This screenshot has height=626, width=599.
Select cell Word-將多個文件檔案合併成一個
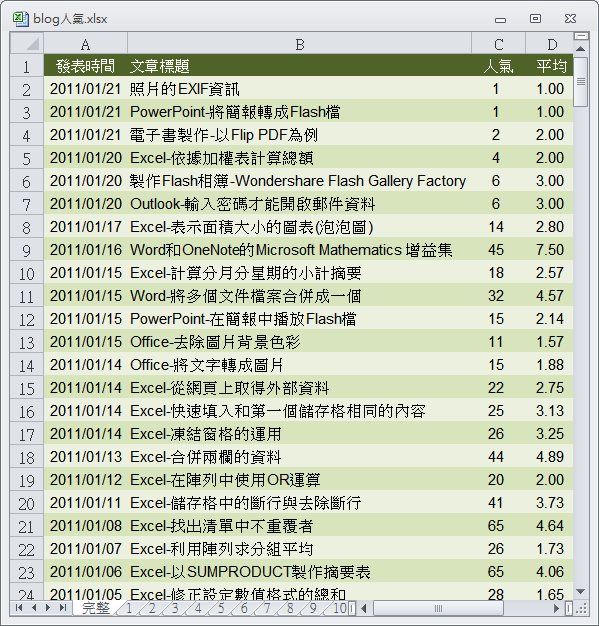300,296
